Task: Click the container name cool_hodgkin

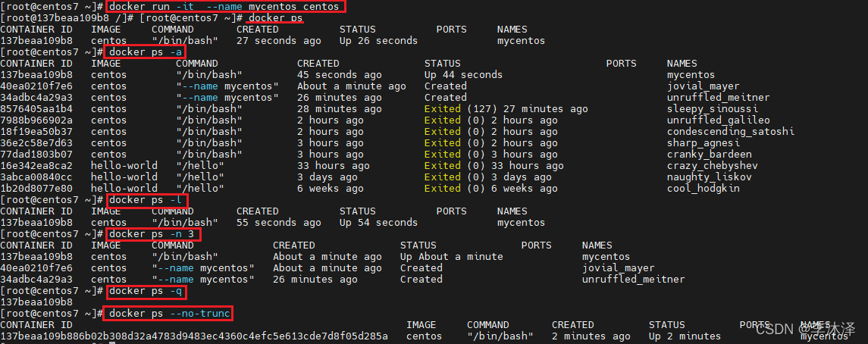Action: coord(703,188)
